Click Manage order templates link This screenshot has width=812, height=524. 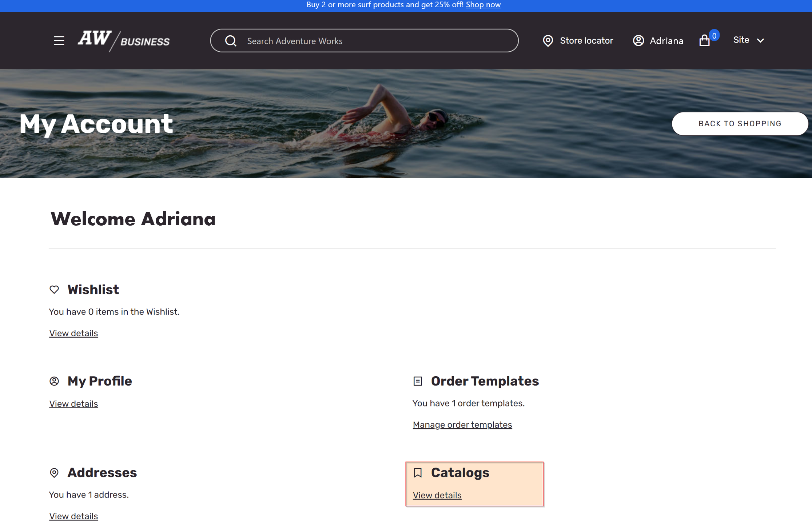tap(462, 425)
